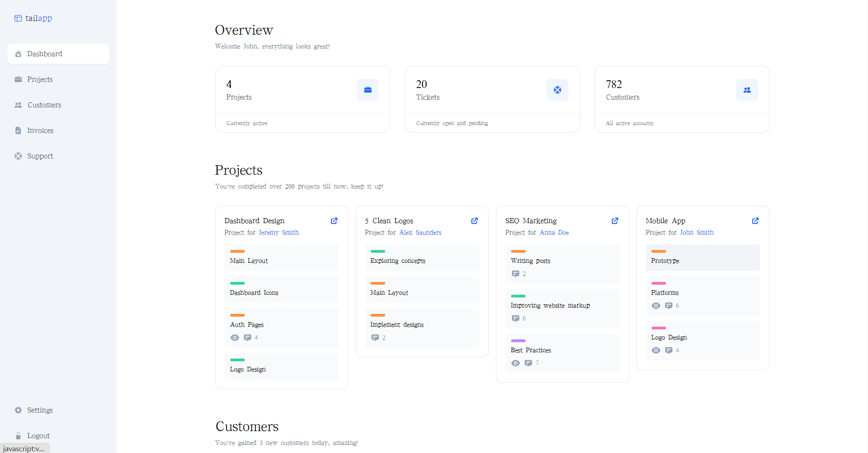
Task: Click eye icon on Platforms task
Action: (x=656, y=306)
